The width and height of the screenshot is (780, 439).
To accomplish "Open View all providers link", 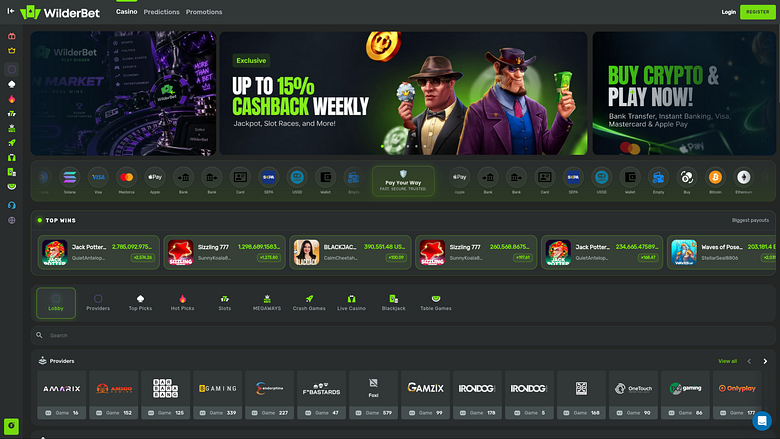I will coord(727,361).
